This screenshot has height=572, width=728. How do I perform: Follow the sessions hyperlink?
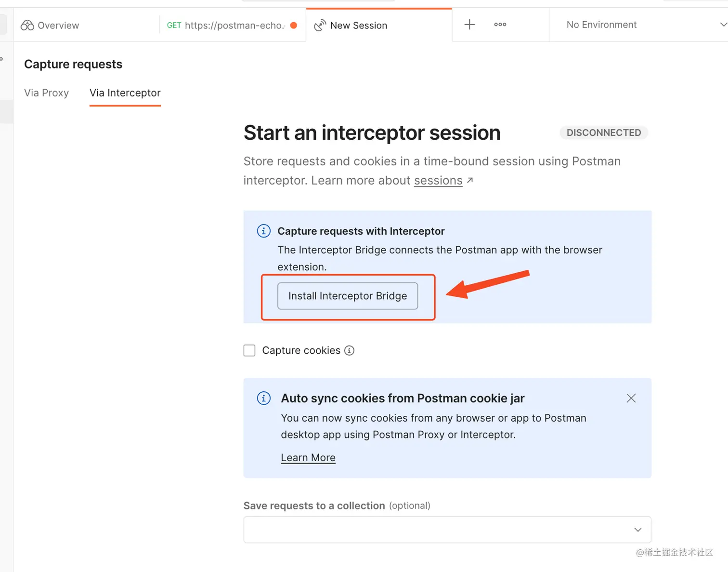pyautogui.click(x=438, y=180)
